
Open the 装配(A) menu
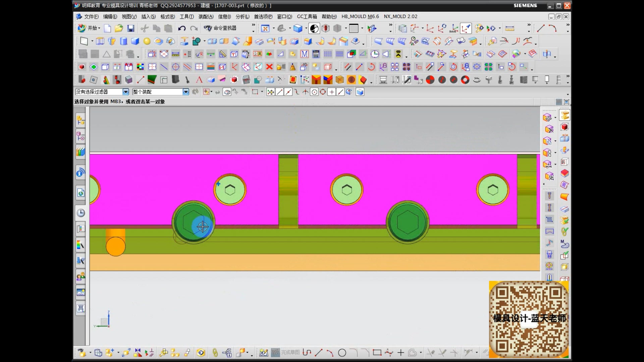(x=206, y=16)
